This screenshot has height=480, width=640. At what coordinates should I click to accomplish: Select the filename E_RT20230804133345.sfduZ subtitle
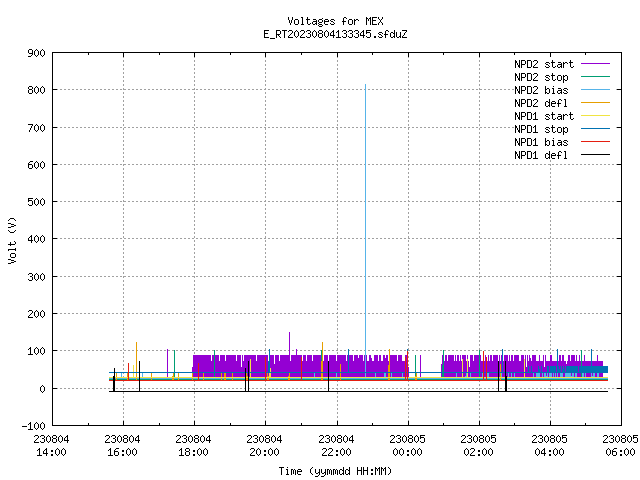pyautogui.click(x=335, y=34)
